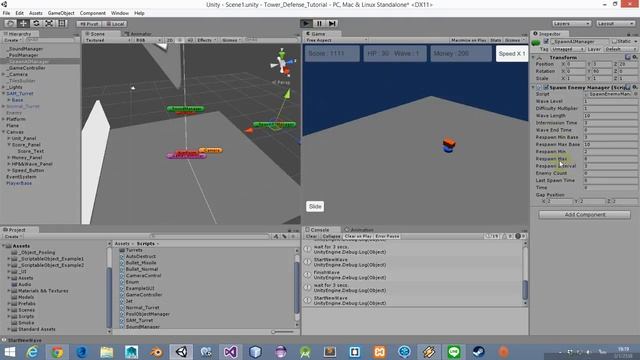The image size is (640, 360).
Task: Open the RGB render mode dropdown
Action: point(148,40)
